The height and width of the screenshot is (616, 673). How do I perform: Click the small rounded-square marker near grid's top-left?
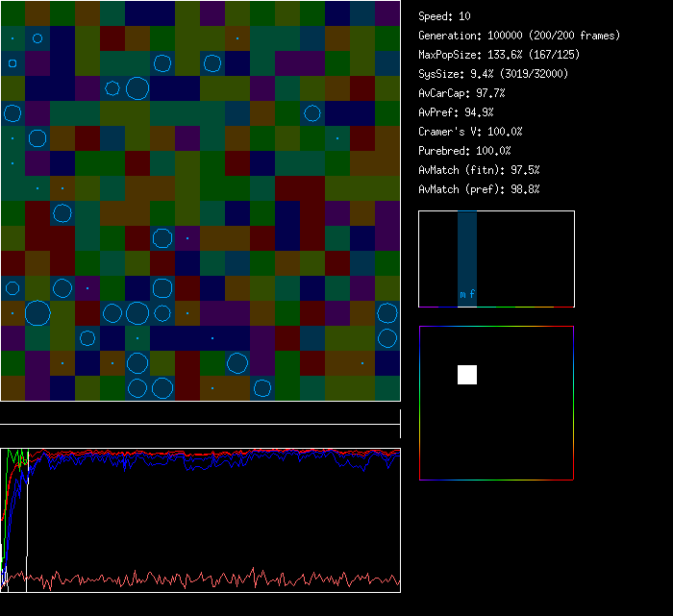12,63
